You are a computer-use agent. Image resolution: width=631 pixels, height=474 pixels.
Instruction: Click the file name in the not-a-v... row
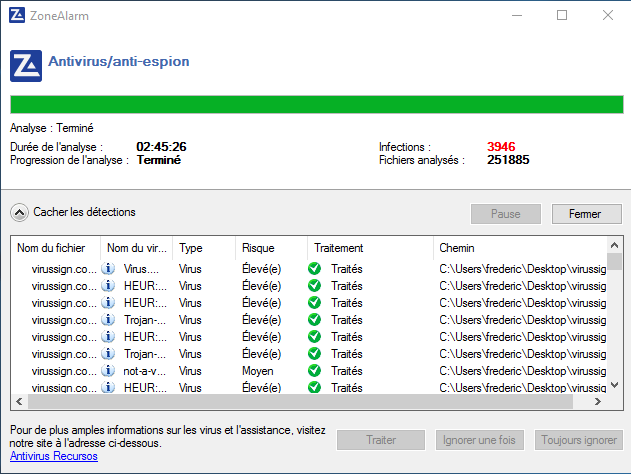tap(64, 371)
